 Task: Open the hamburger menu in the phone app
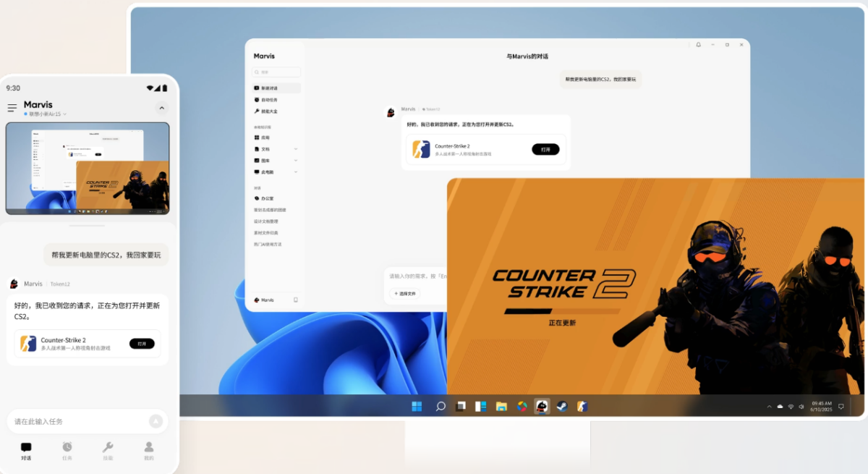pyautogui.click(x=12, y=108)
